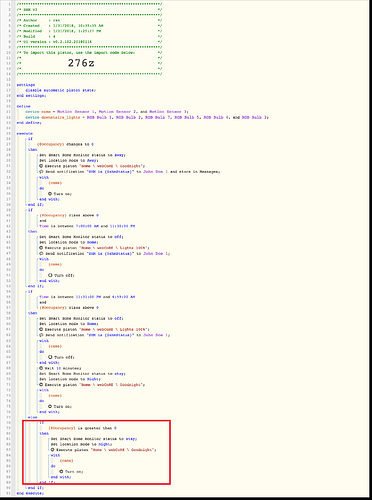Viewport: 372px width, 500px height.
Task: Click the icon before Turn off at line 51
Action: [x=50, y=275]
